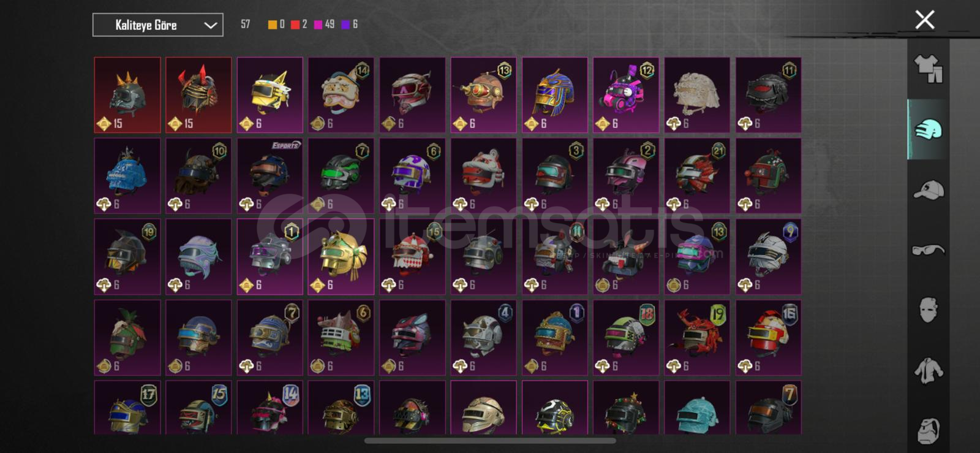
Task: Expand the Kaliteye Göre sort dropdown
Action: coord(158,25)
